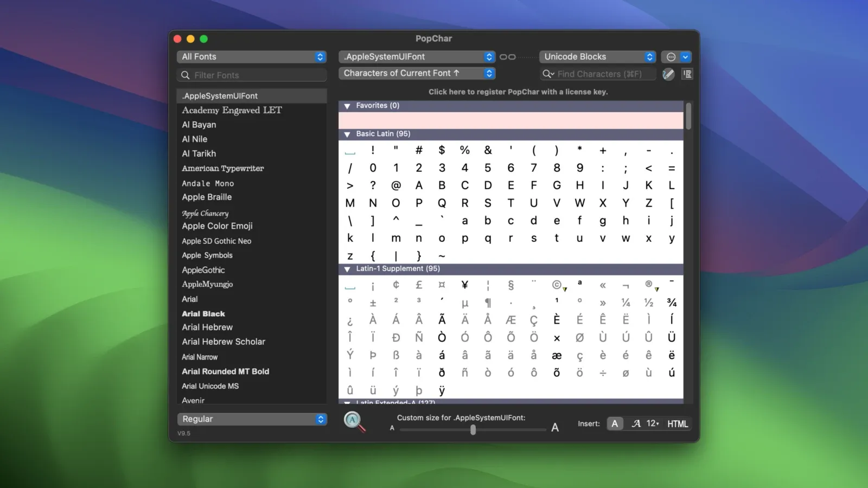Switch insert mode to HTML
The height and width of the screenshot is (488, 868).
[x=678, y=424]
